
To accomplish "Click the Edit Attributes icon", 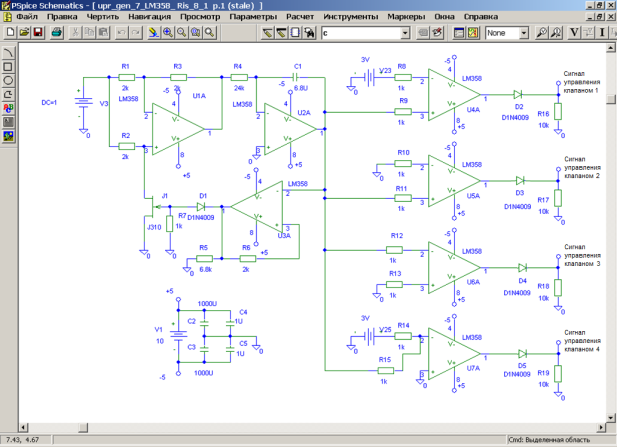I will 423,32.
